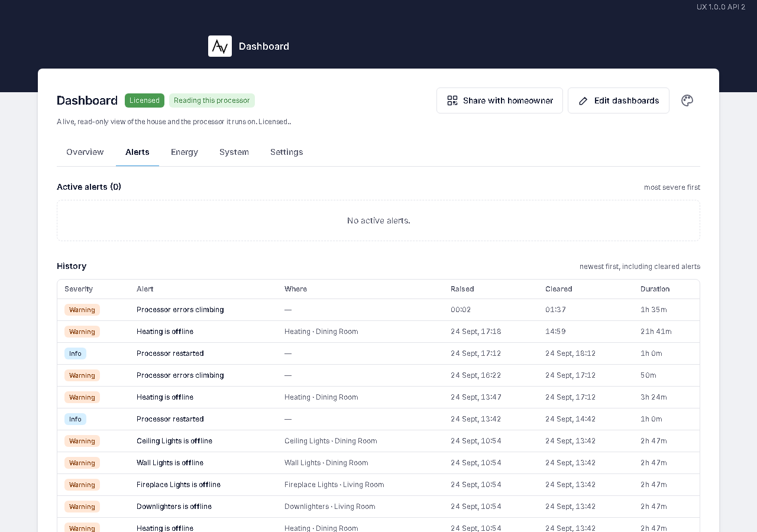Click Downlighters · Living Room location
Screen dimensions: 757x532
(x=330, y=507)
